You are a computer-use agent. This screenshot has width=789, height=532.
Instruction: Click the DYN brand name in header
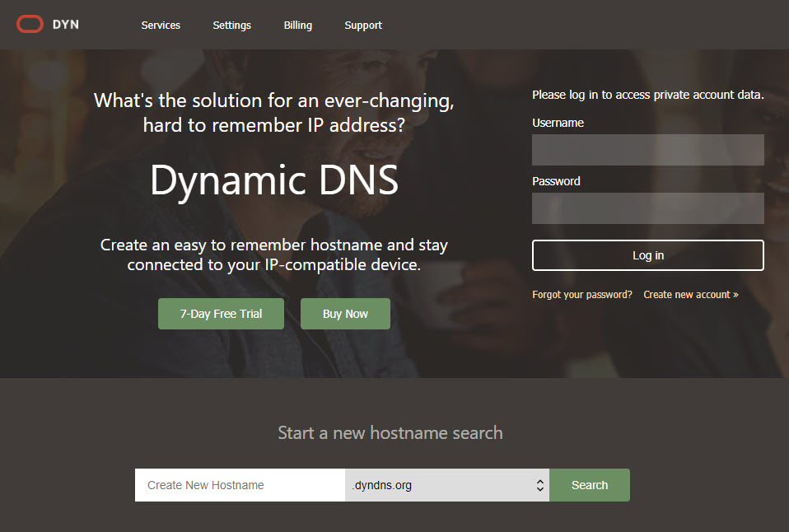[x=66, y=25]
